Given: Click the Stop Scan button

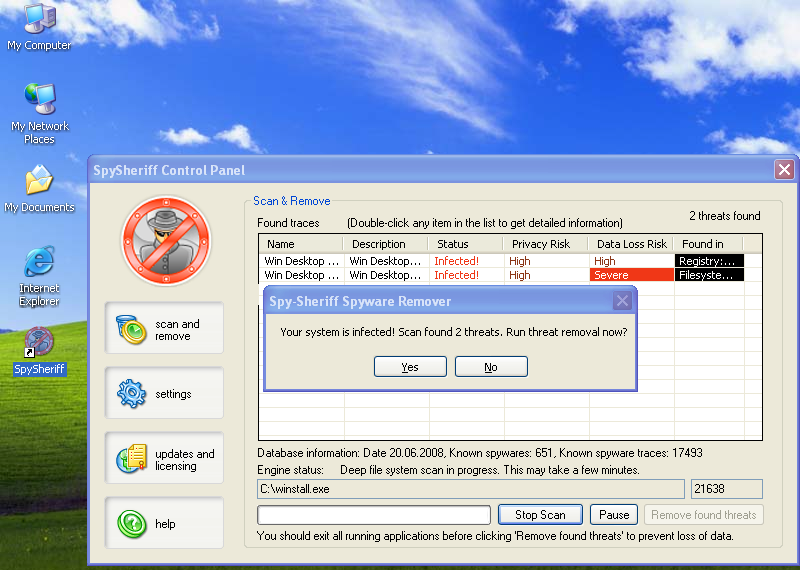Looking at the screenshot, I should pyautogui.click(x=540, y=515).
